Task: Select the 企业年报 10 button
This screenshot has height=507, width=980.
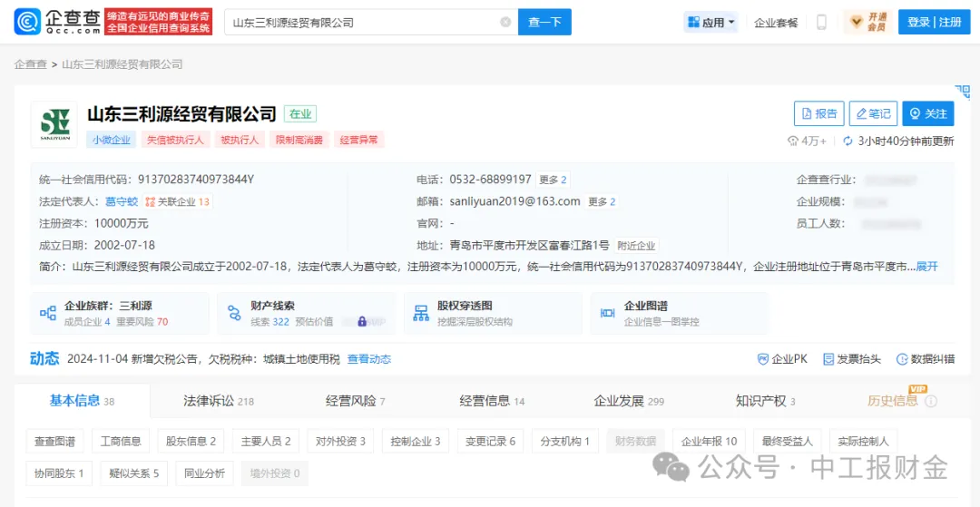Action: 709,442
